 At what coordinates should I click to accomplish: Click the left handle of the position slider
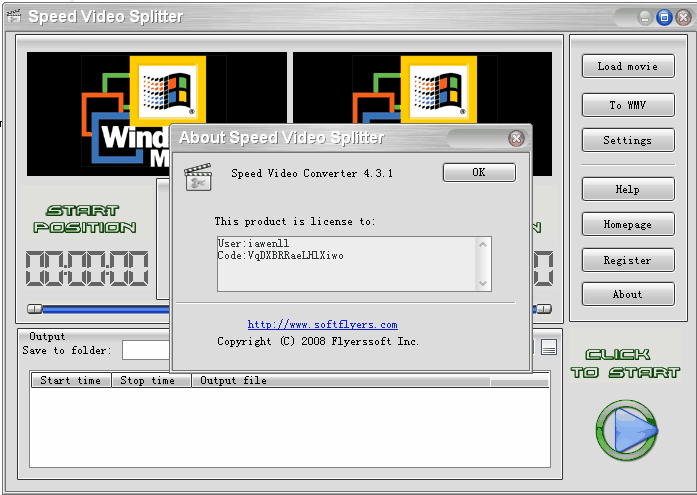click(x=35, y=309)
